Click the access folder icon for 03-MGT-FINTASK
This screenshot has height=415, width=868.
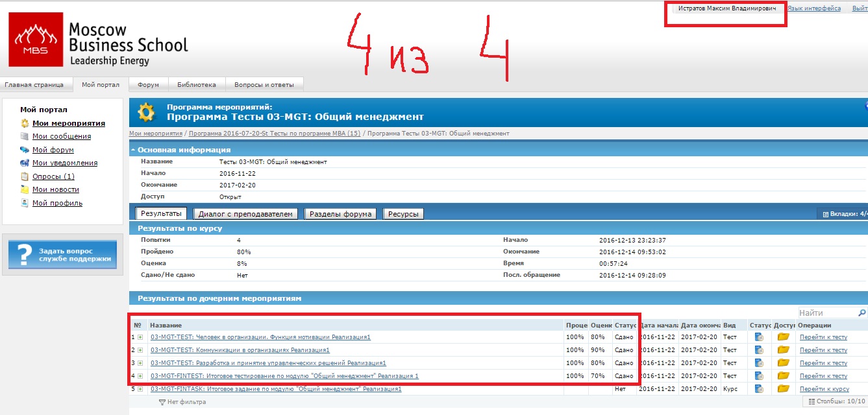pos(783,389)
